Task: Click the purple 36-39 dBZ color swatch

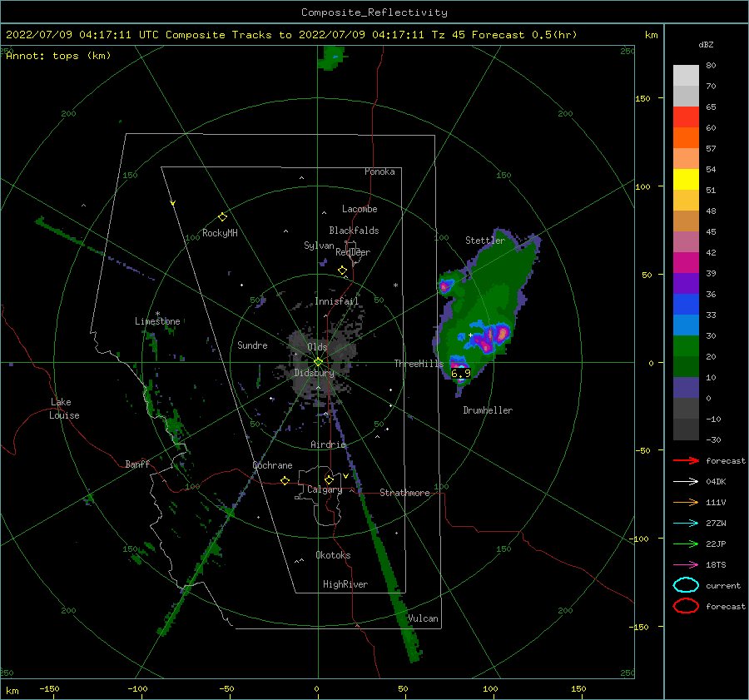Action: click(x=686, y=283)
